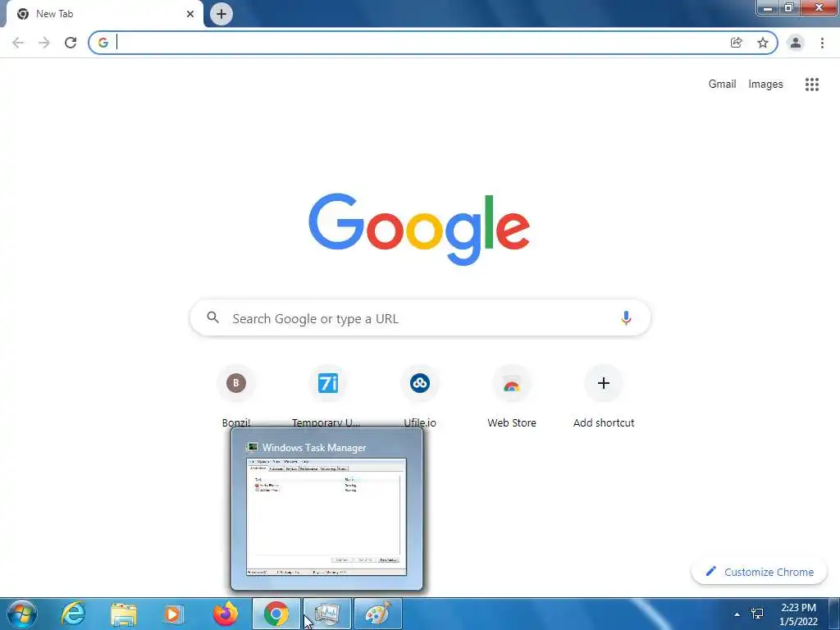840x630 pixels.
Task: Start voice search with the microphone icon
Action: point(626,318)
